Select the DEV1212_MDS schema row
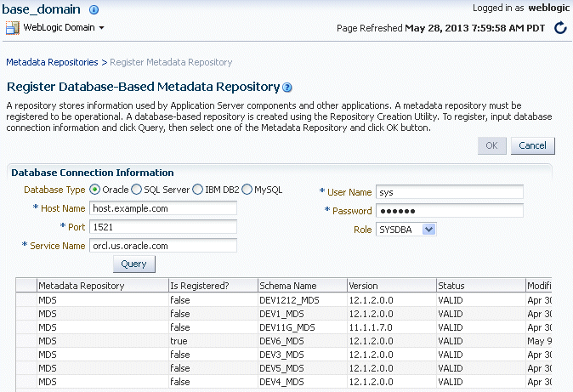This screenshot has width=573, height=392. [284, 300]
